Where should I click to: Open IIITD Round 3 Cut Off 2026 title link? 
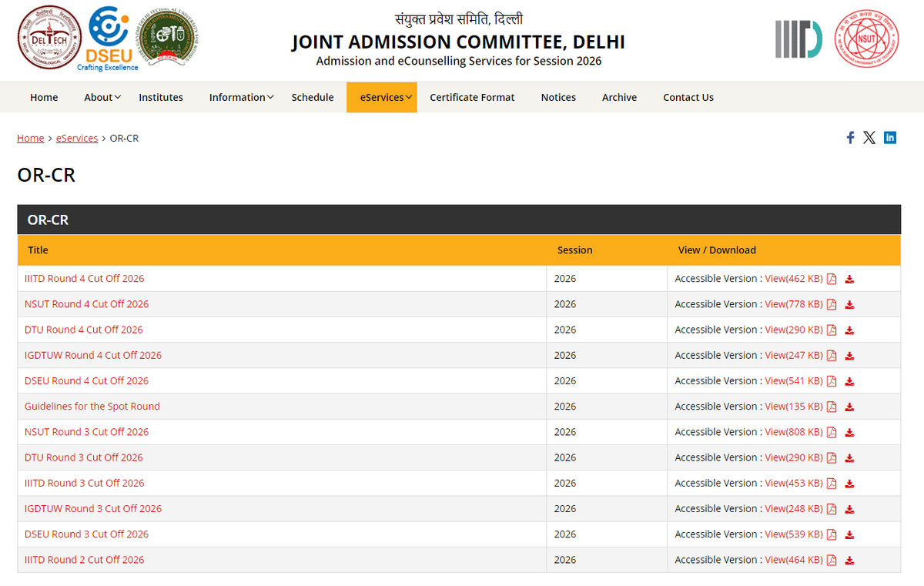84,483
